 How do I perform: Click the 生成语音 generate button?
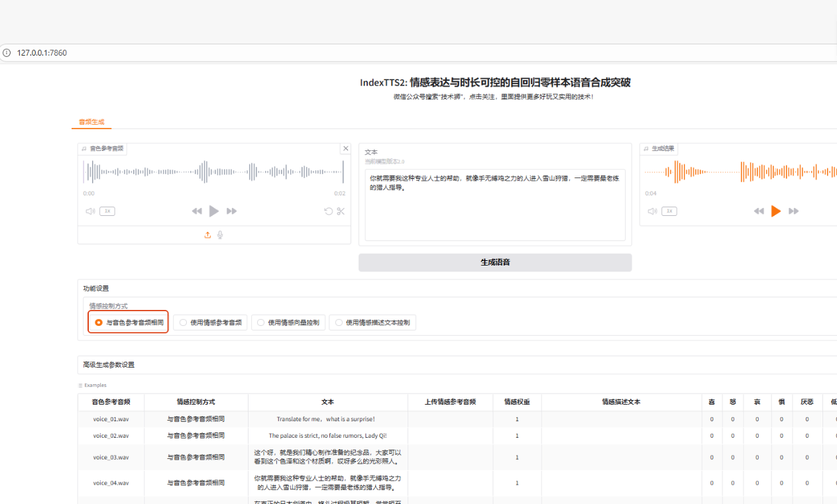pos(495,262)
